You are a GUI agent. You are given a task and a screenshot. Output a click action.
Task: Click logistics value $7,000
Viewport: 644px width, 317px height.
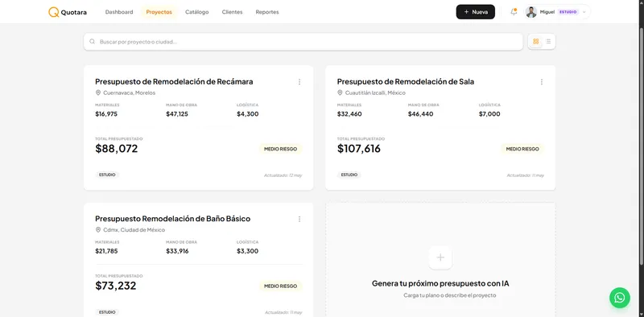tap(489, 113)
